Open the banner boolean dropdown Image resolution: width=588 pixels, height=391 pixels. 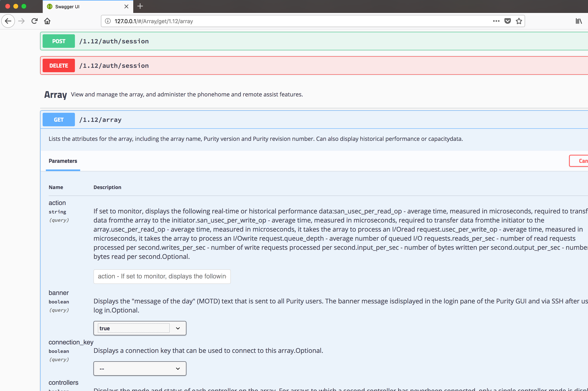(140, 328)
